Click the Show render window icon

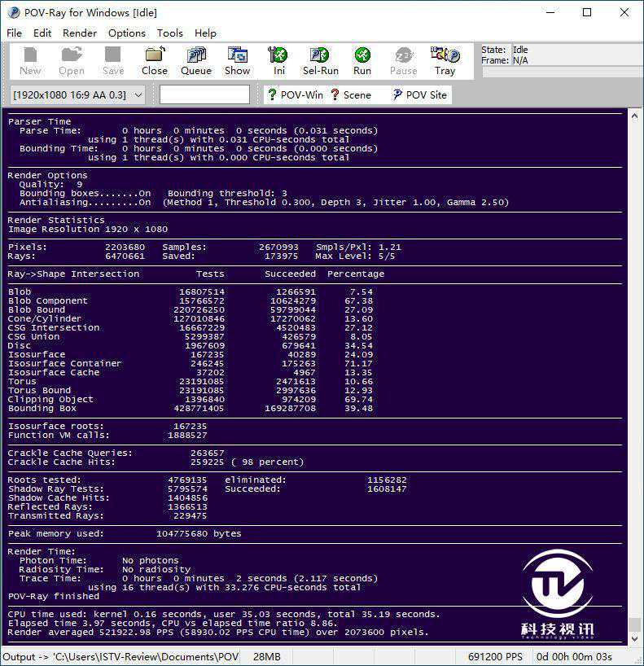tap(237, 60)
